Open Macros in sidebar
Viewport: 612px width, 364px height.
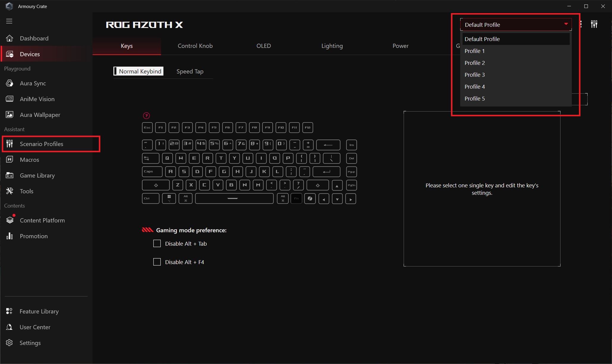click(46, 160)
